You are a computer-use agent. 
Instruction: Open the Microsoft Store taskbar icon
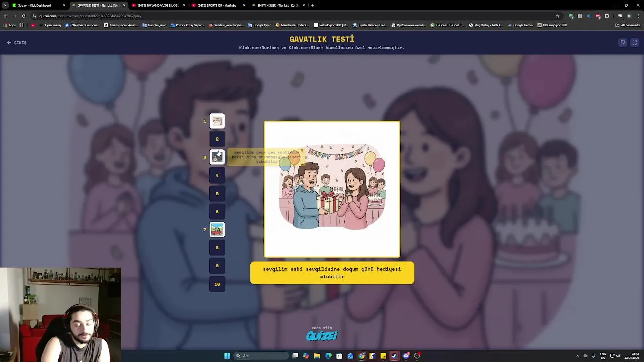pyautogui.click(x=339, y=356)
